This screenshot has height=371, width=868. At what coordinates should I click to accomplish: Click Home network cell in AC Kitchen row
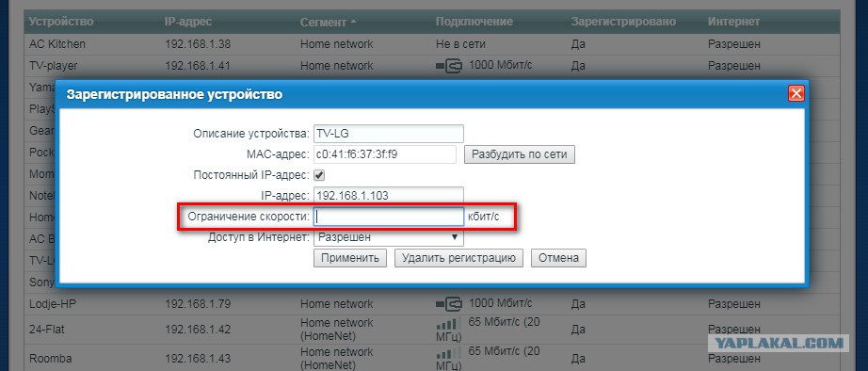point(337,43)
